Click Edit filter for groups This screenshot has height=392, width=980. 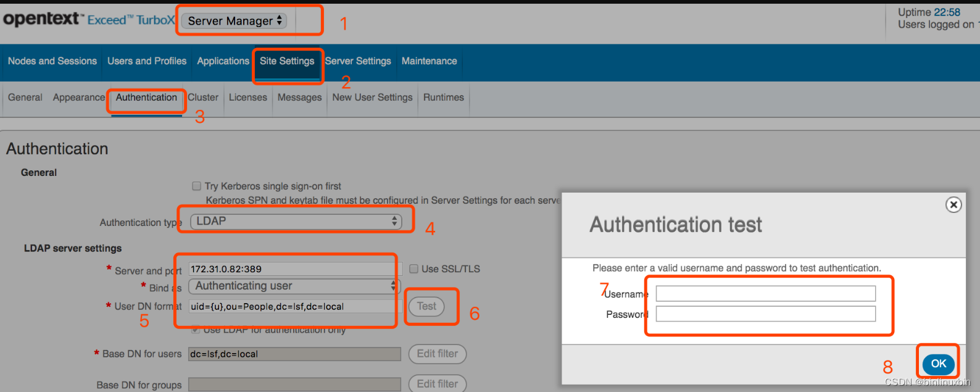tap(438, 384)
